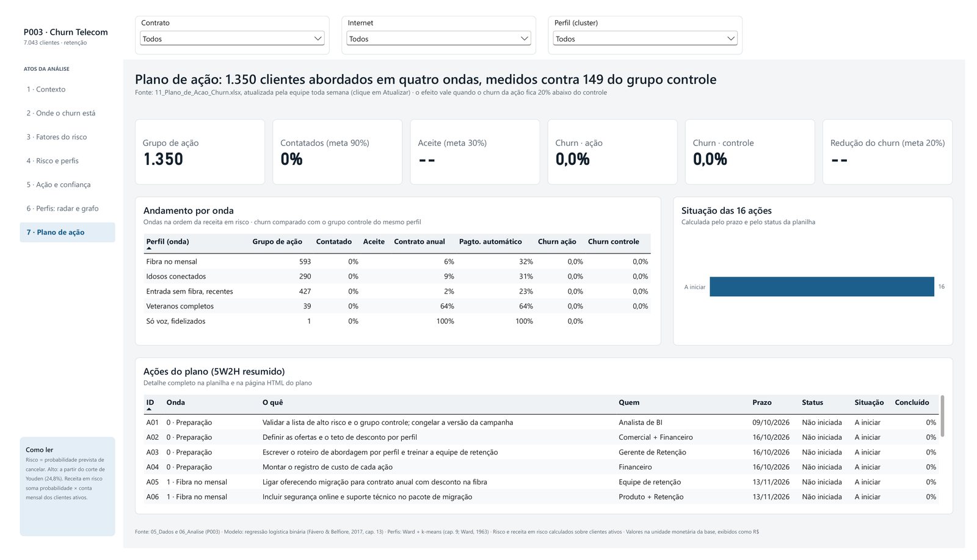Select the Veteranos completos row

tap(397, 307)
